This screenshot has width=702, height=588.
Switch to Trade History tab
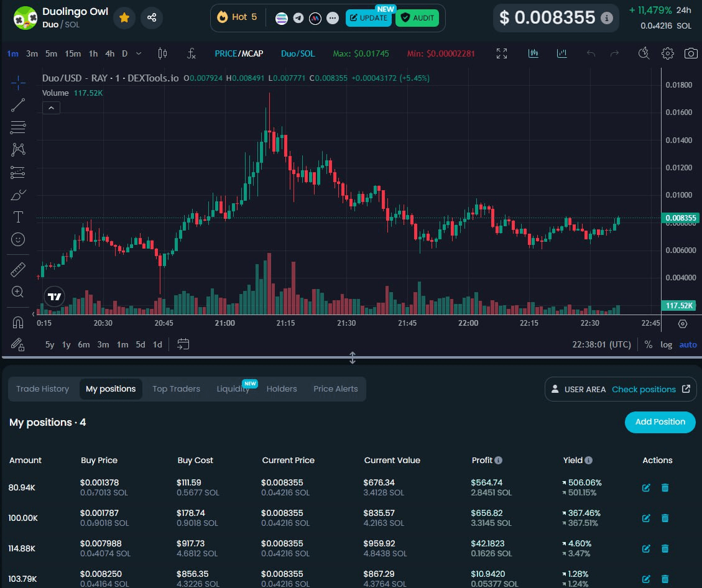[x=42, y=389]
